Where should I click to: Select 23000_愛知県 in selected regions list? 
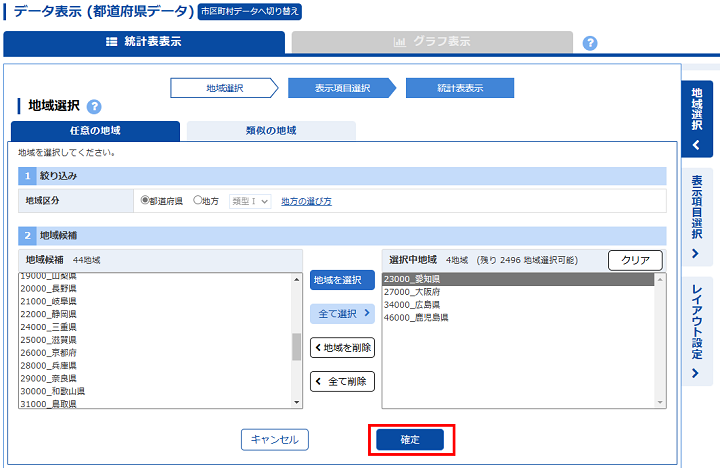click(518, 279)
